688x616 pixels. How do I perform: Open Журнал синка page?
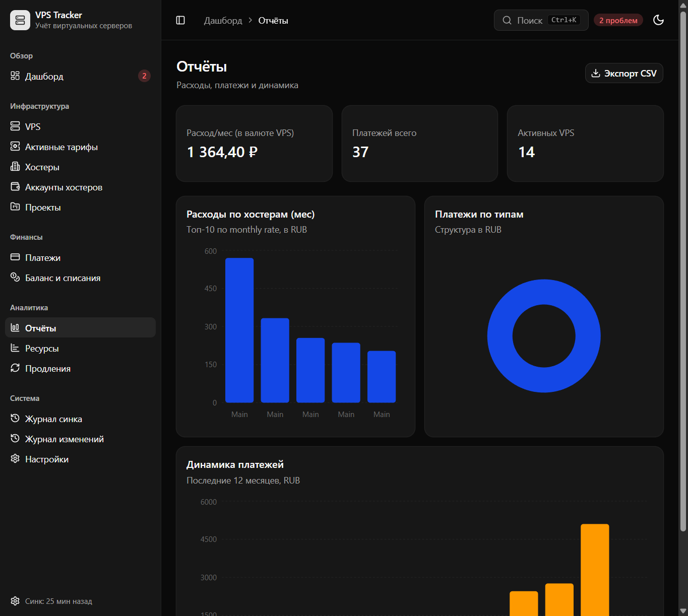click(80, 419)
